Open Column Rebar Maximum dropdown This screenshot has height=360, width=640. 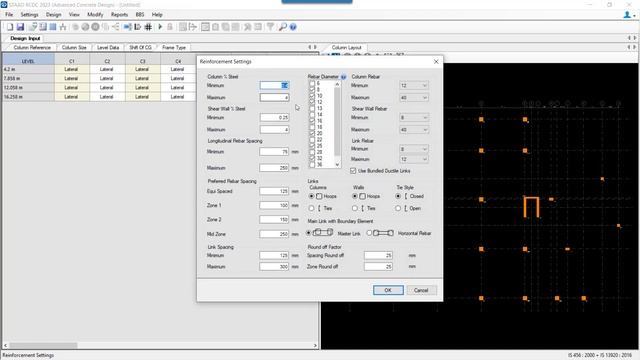[x=414, y=98]
